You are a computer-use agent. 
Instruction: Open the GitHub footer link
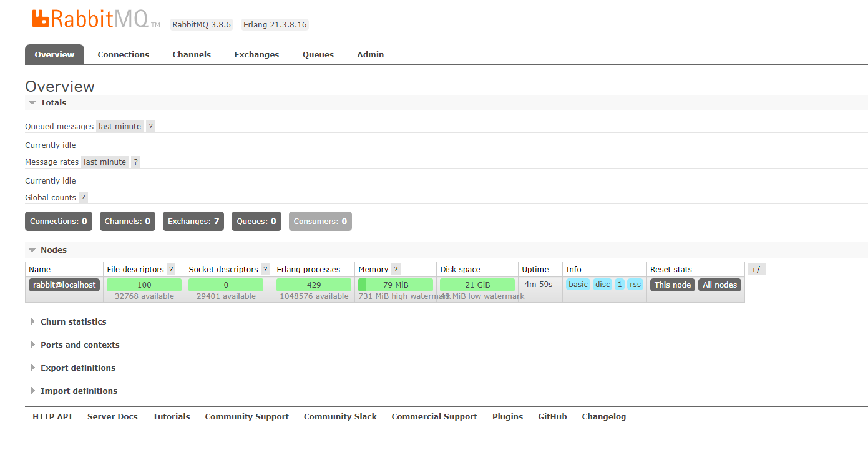[553, 416]
